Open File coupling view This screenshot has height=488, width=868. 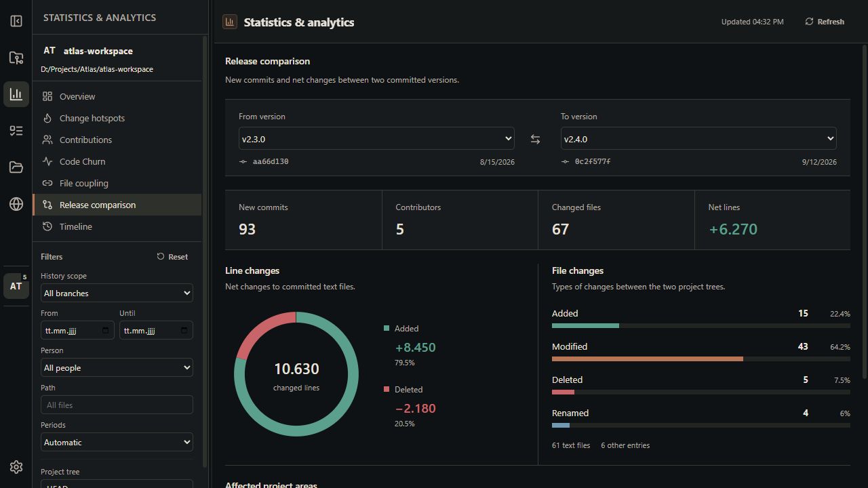tap(117, 183)
